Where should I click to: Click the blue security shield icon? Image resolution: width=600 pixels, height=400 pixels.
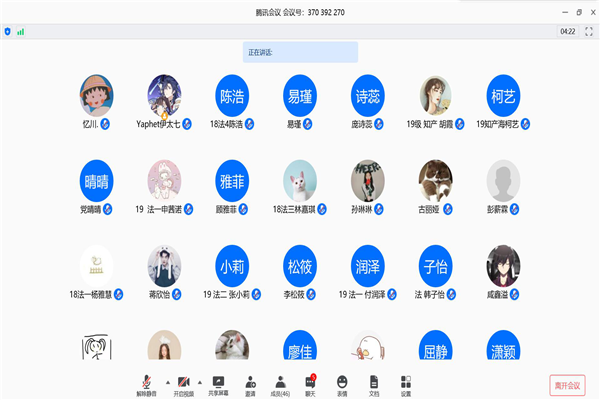9,32
